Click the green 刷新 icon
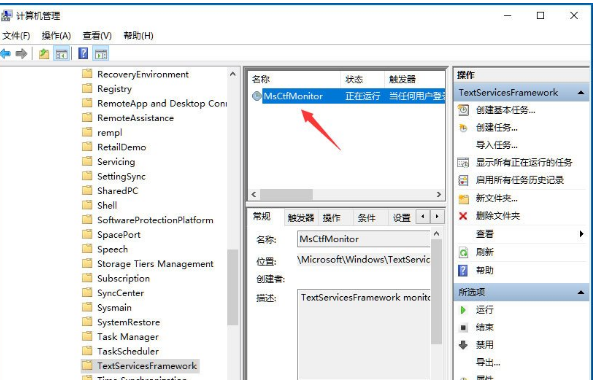This screenshot has height=380, width=593. 463,252
